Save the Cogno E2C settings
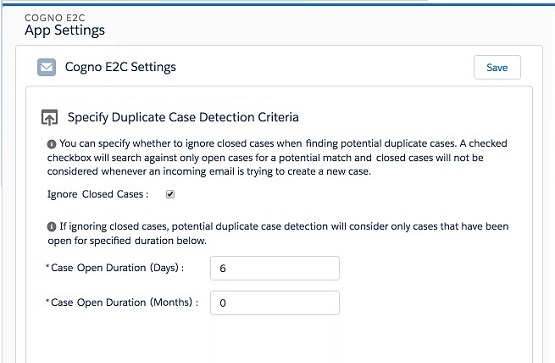Viewport: 555px width, 363px height. (497, 67)
